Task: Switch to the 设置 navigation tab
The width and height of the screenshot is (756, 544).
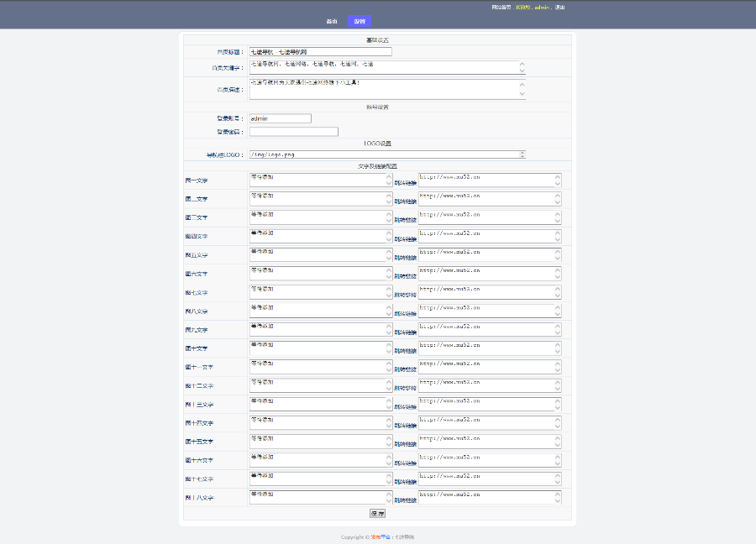Action: pyautogui.click(x=360, y=21)
